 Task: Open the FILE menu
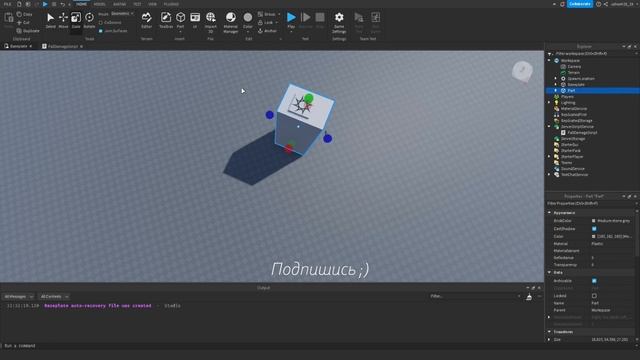click(x=7, y=4)
